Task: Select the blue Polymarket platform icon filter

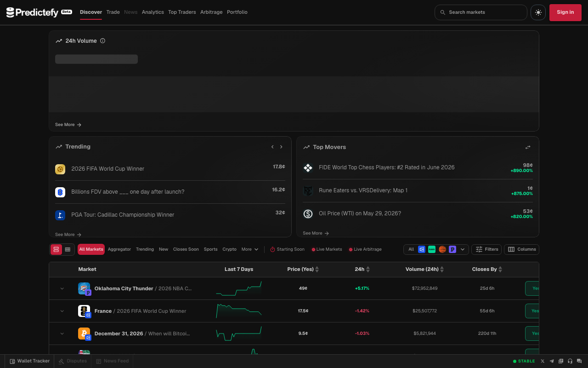Action: point(421,249)
